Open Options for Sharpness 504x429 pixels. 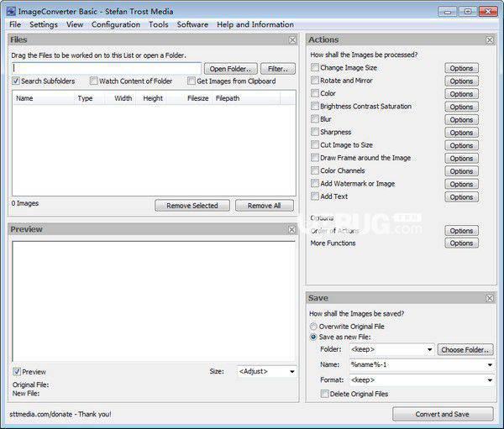(461, 133)
